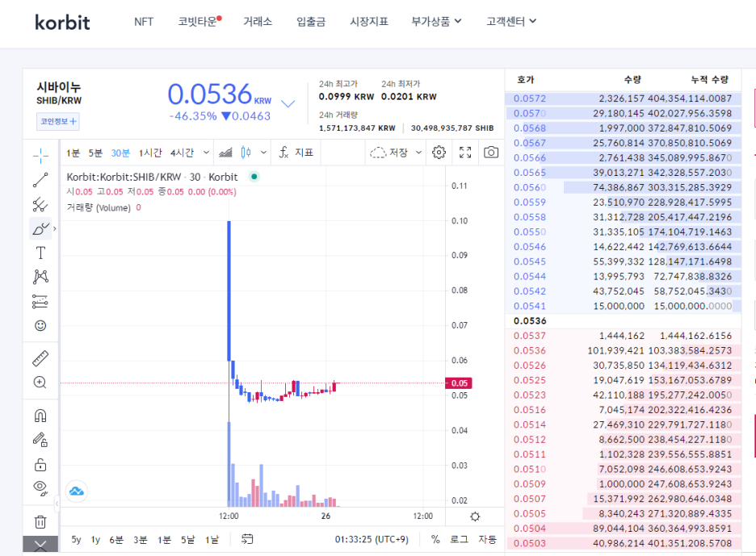The height and width of the screenshot is (556, 756).
Task: Toggle lock all drawing tools
Action: [40, 465]
